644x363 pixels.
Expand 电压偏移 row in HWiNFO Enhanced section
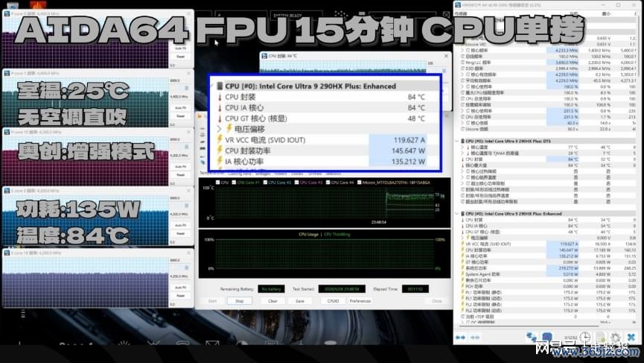pyautogui.click(x=462, y=238)
